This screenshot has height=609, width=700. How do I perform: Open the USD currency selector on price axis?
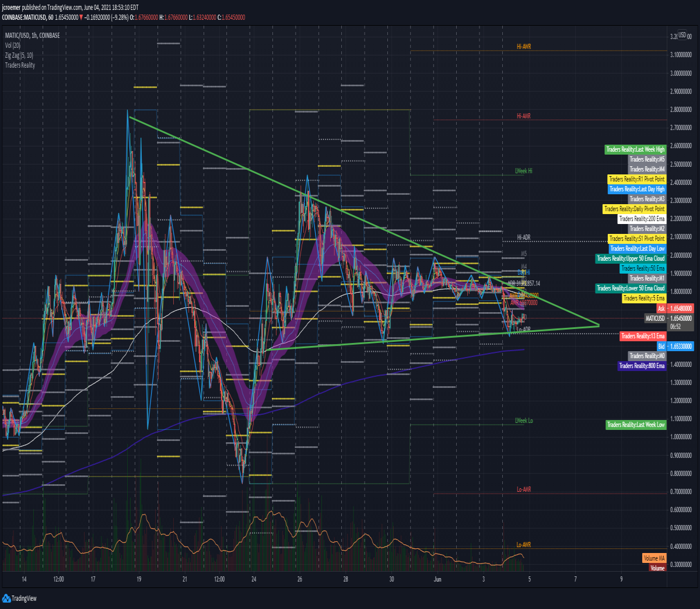(682, 35)
